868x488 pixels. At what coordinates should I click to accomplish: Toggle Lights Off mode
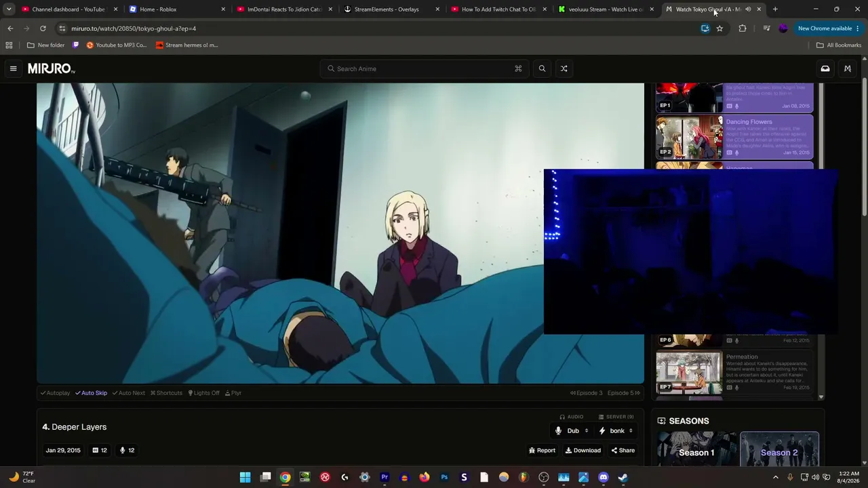(203, 393)
